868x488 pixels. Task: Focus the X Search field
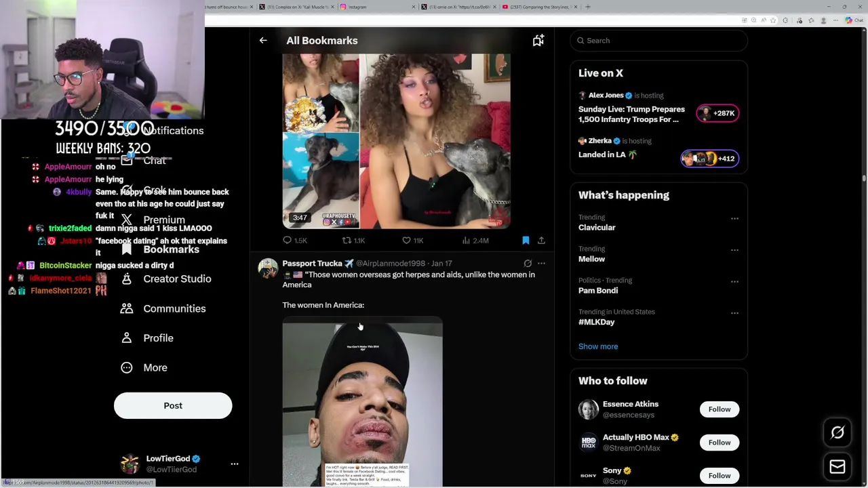pyautogui.click(x=658, y=41)
